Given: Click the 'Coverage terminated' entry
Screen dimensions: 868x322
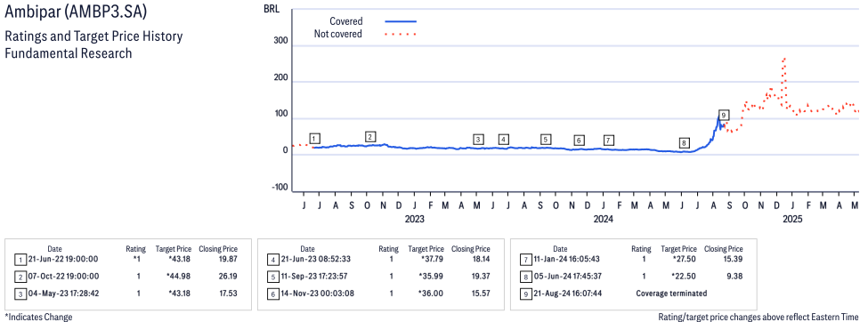Looking at the screenshot, I should tap(671, 294).
